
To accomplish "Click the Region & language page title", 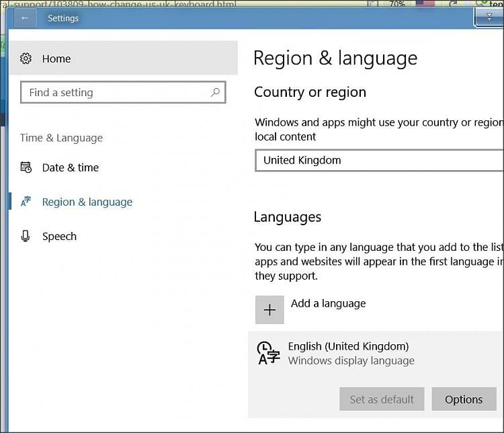I will (x=335, y=58).
